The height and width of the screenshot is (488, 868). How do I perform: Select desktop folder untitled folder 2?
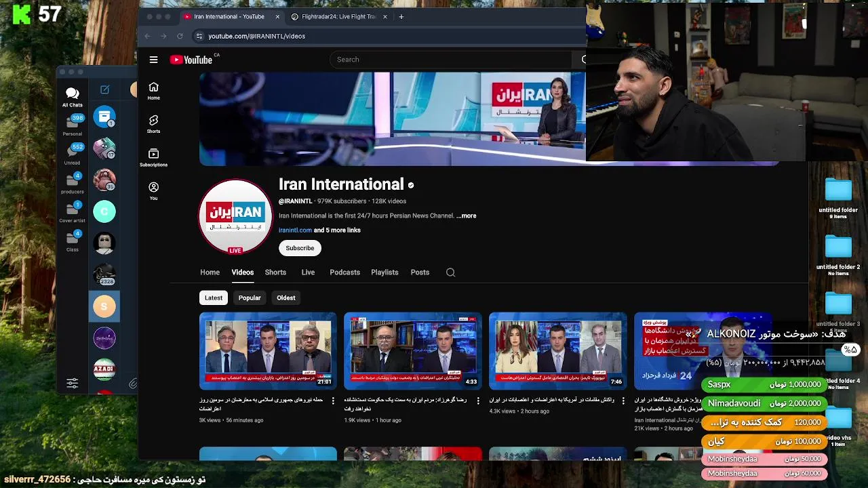838,255
